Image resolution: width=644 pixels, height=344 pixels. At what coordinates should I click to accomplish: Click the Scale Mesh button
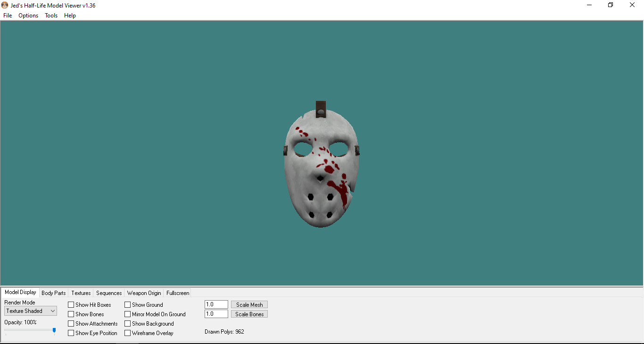[249, 305]
